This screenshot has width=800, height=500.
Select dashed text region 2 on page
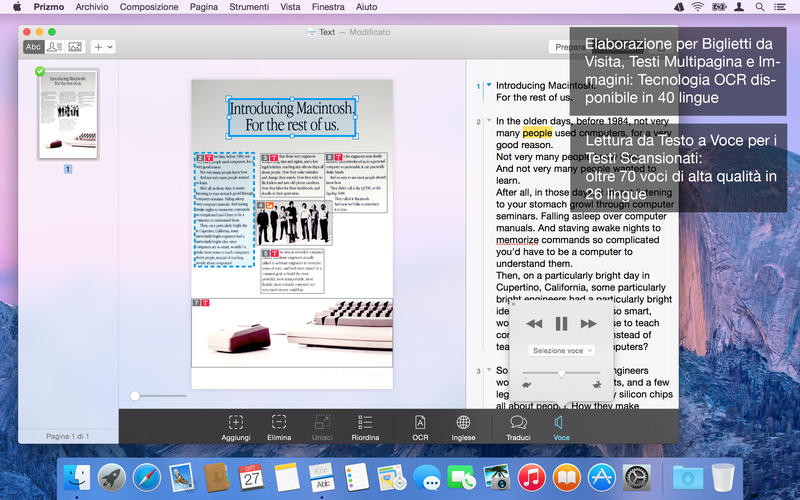click(x=224, y=210)
